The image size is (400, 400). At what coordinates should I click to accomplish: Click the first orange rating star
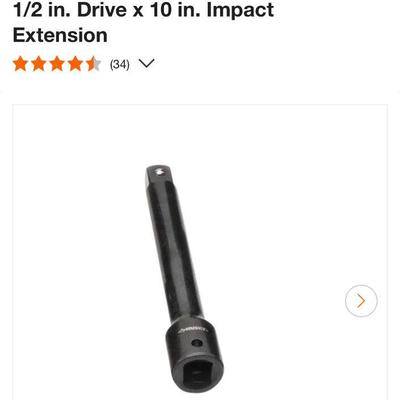click(x=20, y=64)
